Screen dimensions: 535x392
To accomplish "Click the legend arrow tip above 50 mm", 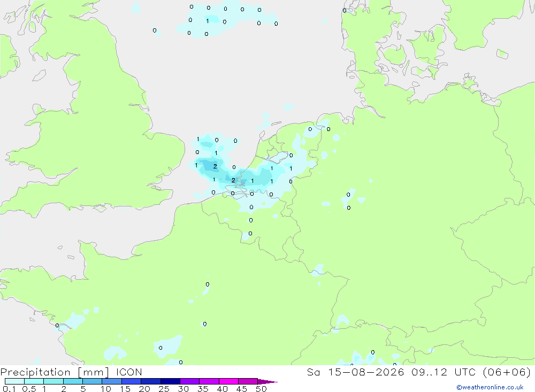I will point(267,382).
